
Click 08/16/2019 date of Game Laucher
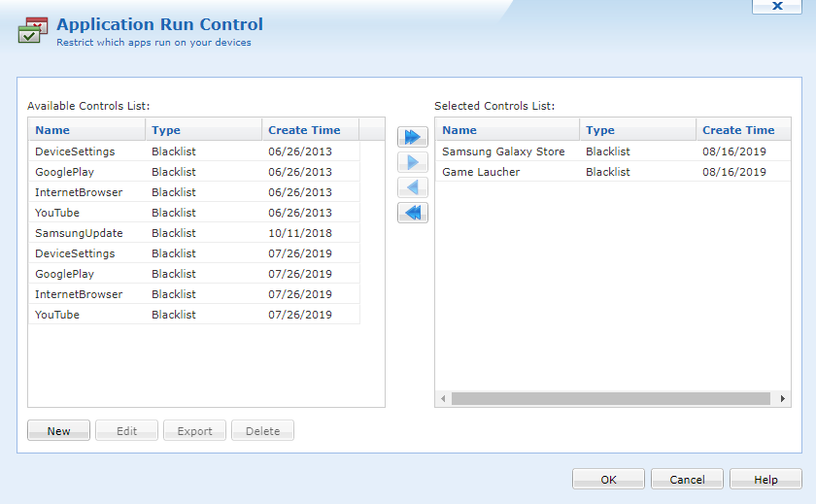733,172
